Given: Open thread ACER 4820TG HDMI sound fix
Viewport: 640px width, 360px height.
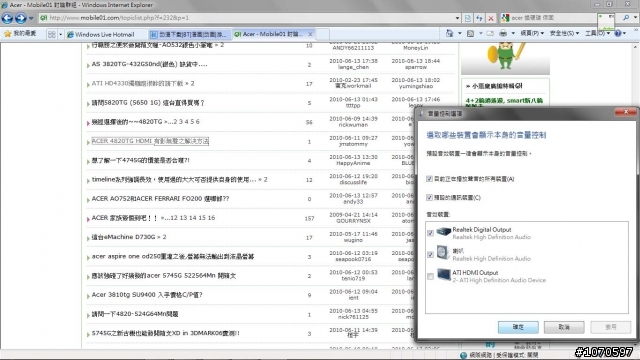Looking at the screenshot, I should 150,141.
